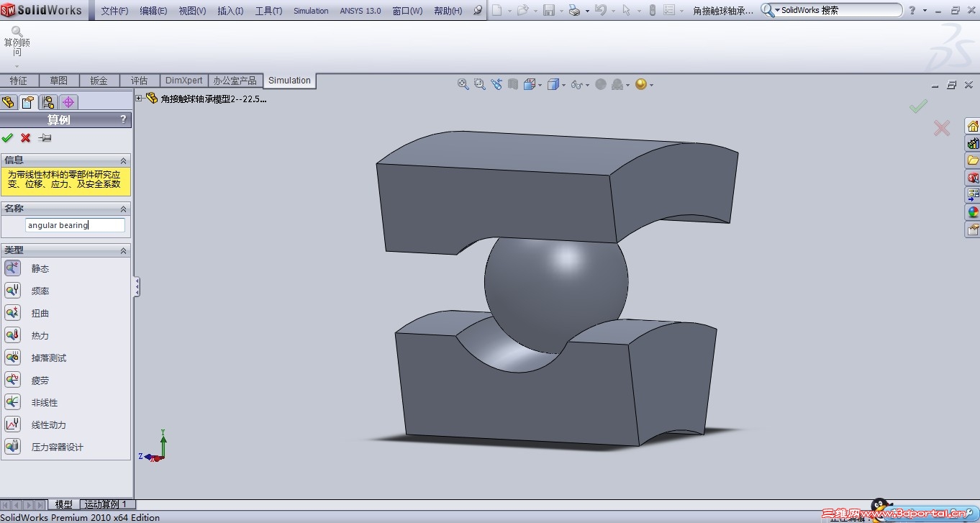Open the Appearances color ball task pane
Screen dimensions: 980x523
973,212
